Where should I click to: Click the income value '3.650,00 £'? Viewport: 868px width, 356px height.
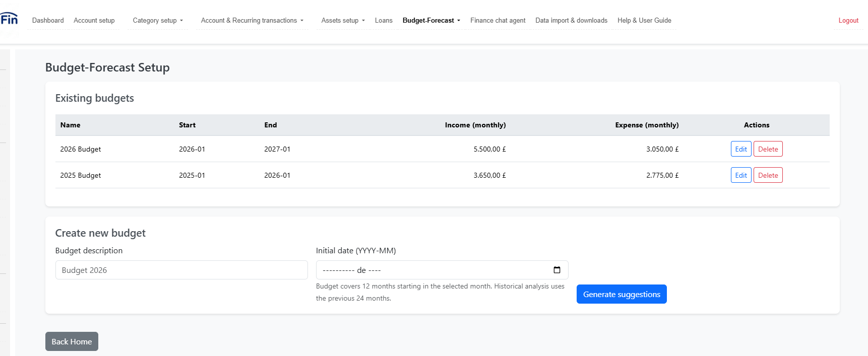click(489, 175)
